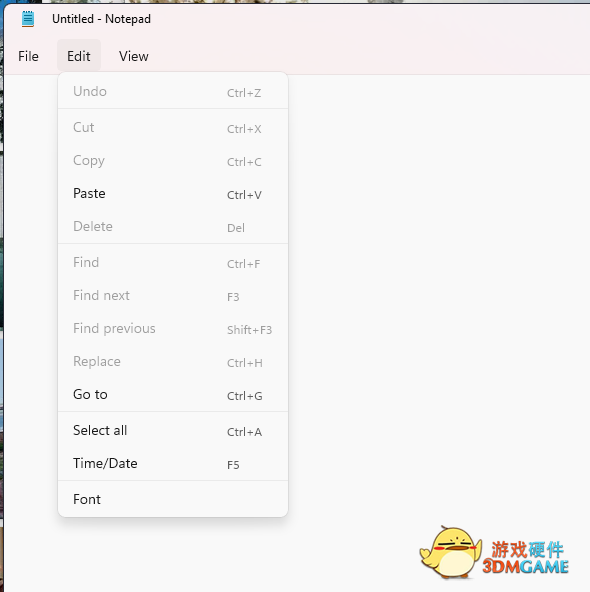Open the File menu

pos(28,56)
